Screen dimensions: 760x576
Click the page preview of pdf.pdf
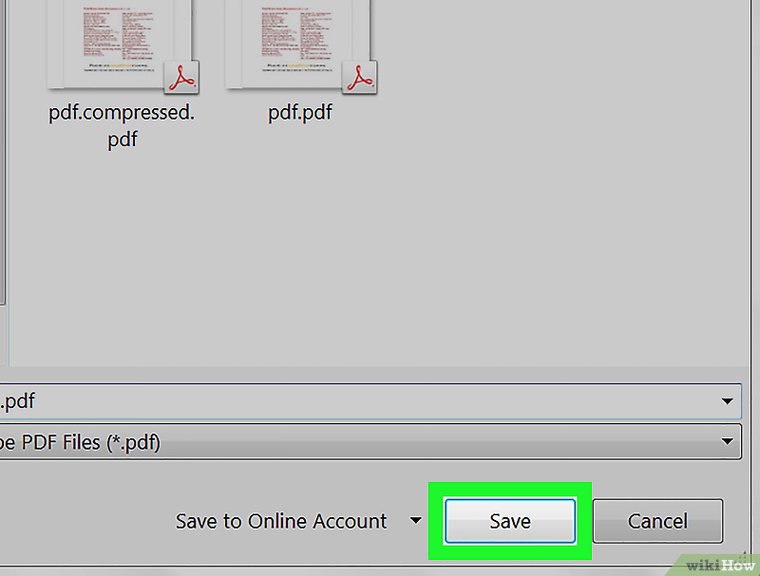point(297,41)
